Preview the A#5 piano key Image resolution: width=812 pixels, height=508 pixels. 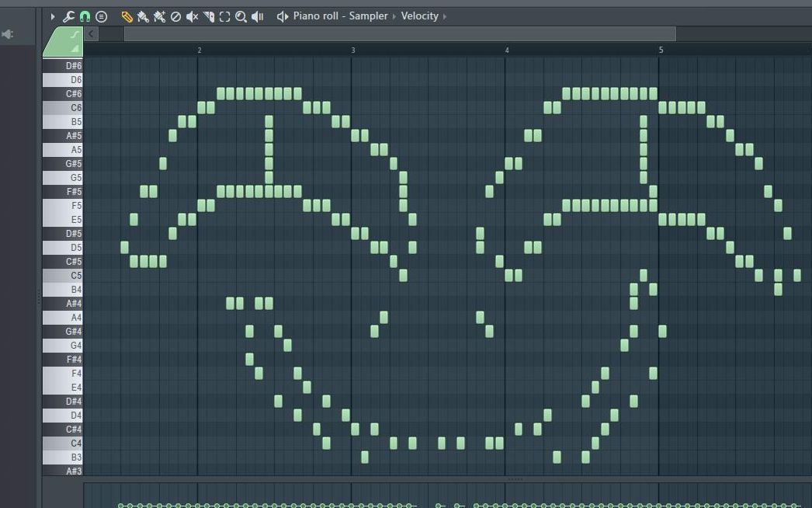coord(63,136)
